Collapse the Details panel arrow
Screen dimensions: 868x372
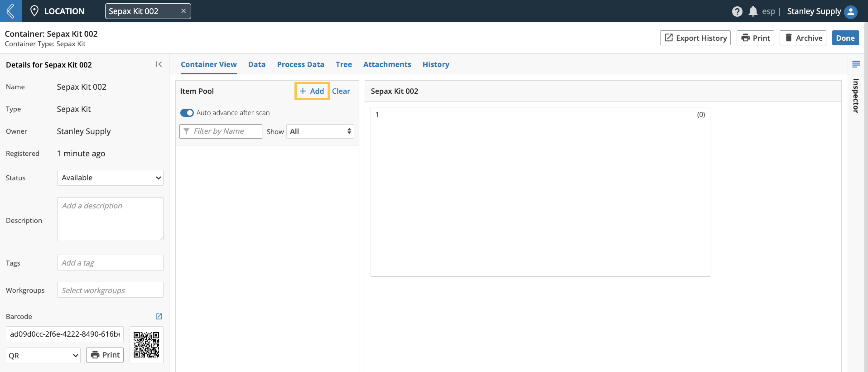[x=159, y=64]
